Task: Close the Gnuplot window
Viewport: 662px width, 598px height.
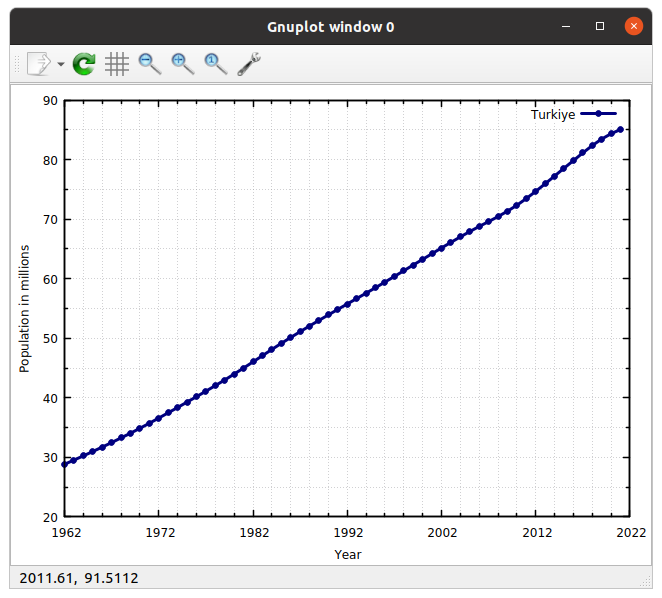Action: pyautogui.click(x=633, y=27)
